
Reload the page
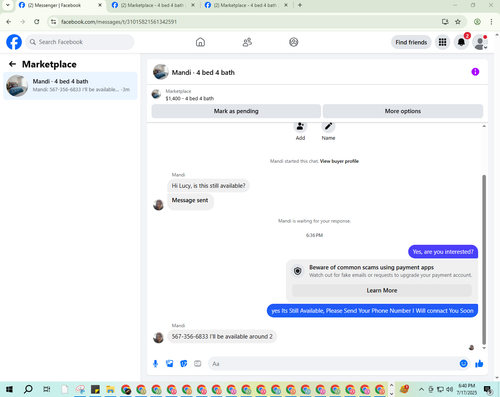tap(37, 22)
